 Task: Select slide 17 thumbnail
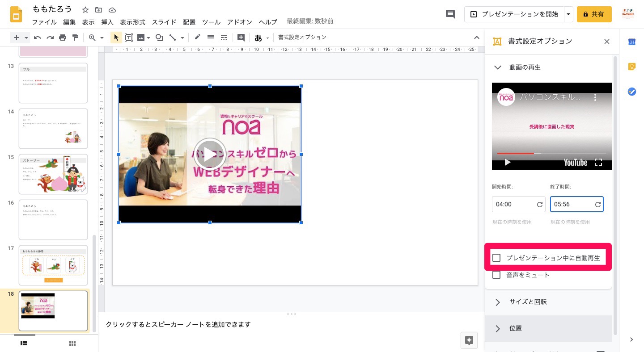coord(53,265)
